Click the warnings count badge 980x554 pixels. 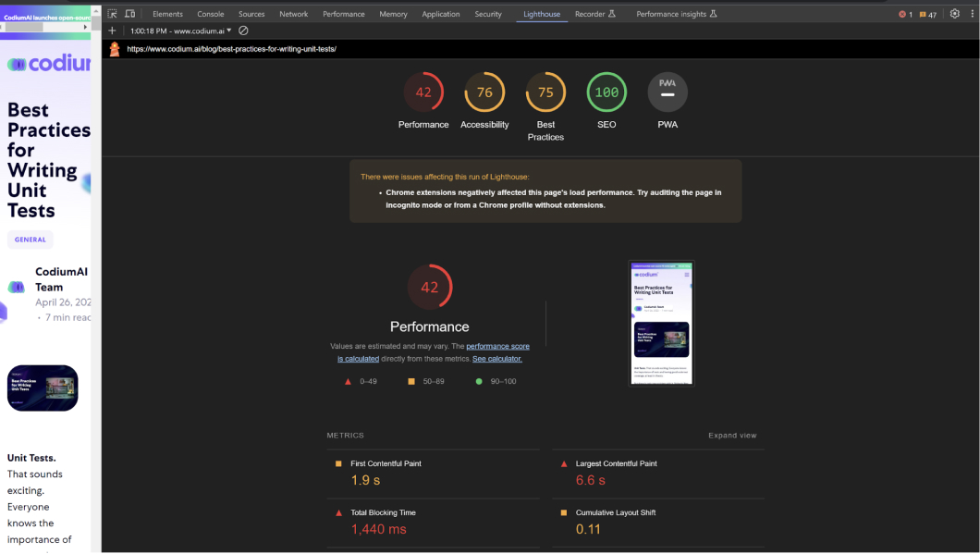click(928, 15)
